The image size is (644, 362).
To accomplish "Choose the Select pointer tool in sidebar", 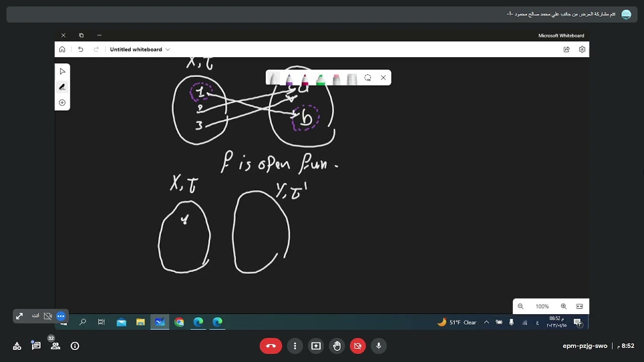I will 62,71.
